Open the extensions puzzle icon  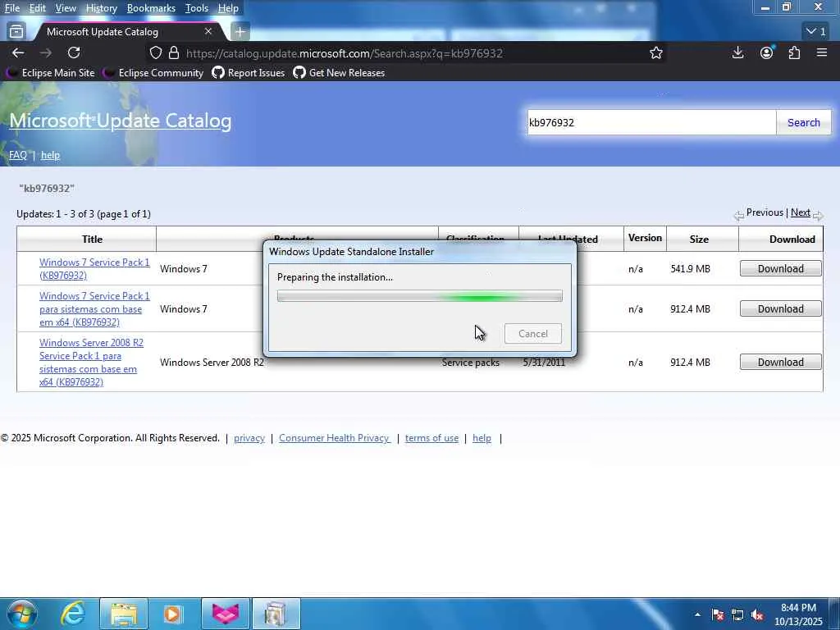pyautogui.click(x=794, y=52)
